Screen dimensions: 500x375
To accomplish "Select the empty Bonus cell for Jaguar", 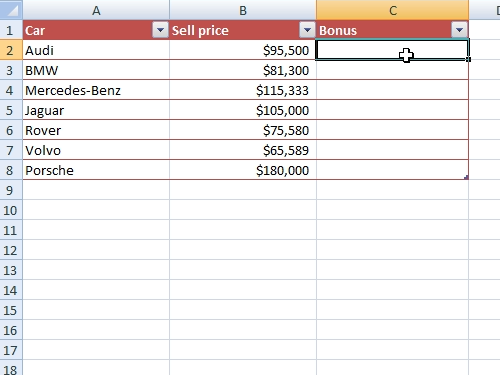I will (392, 110).
